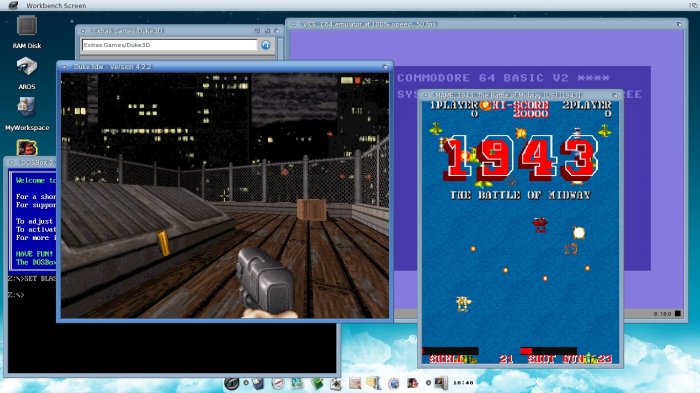This screenshot has height=393, width=700.
Task: Click the blue globe icon in dock
Action: coord(394,383)
